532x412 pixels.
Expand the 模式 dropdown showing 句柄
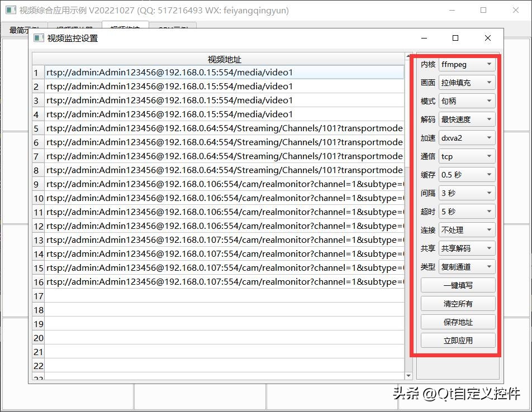(x=467, y=100)
